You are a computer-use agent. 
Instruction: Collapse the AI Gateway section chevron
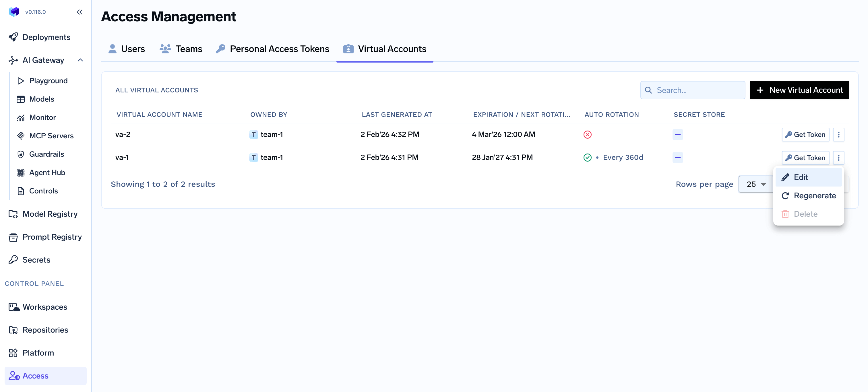(x=80, y=60)
